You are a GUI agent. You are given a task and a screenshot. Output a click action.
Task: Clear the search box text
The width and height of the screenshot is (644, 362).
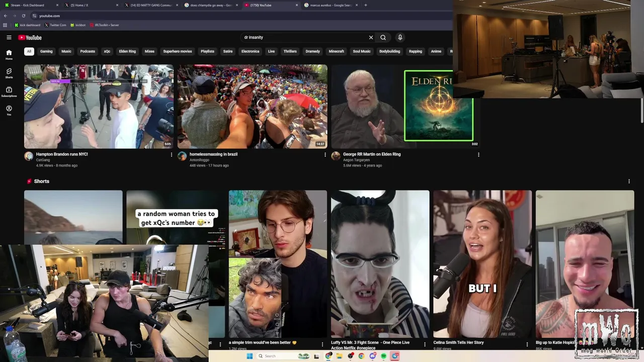(x=371, y=37)
